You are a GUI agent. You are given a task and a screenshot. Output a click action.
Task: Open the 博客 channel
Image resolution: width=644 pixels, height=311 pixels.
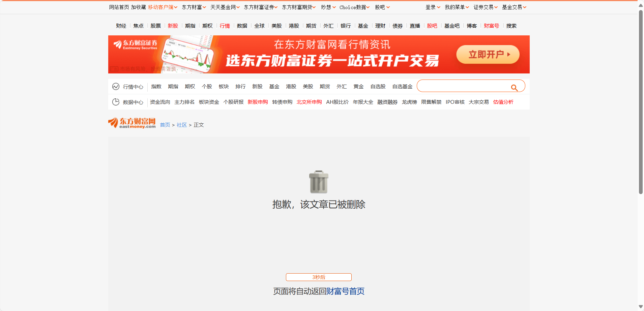(472, 26)
